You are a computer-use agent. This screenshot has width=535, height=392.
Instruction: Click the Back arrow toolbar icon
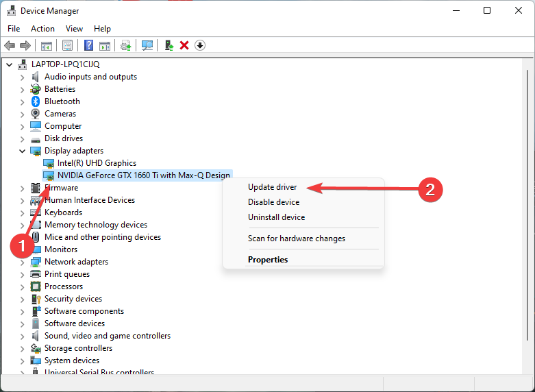pos(10,45)
